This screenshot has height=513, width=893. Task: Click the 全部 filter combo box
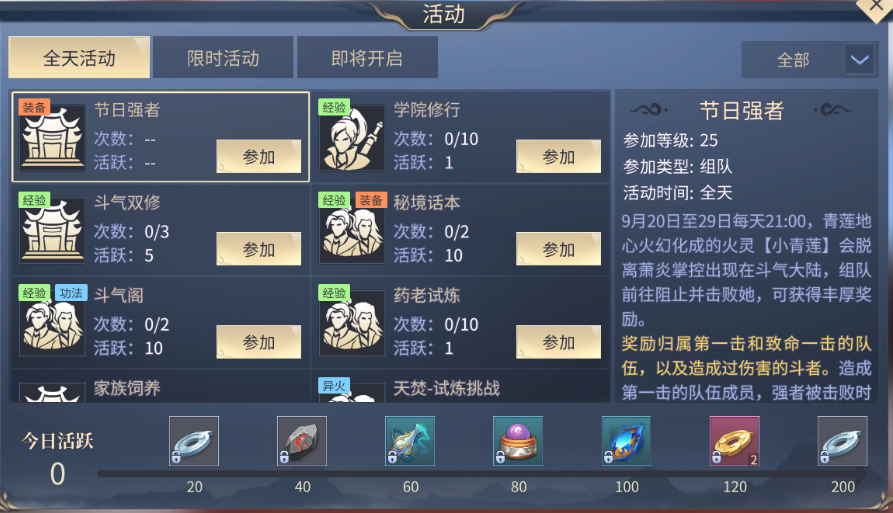[x=809, y=59]
